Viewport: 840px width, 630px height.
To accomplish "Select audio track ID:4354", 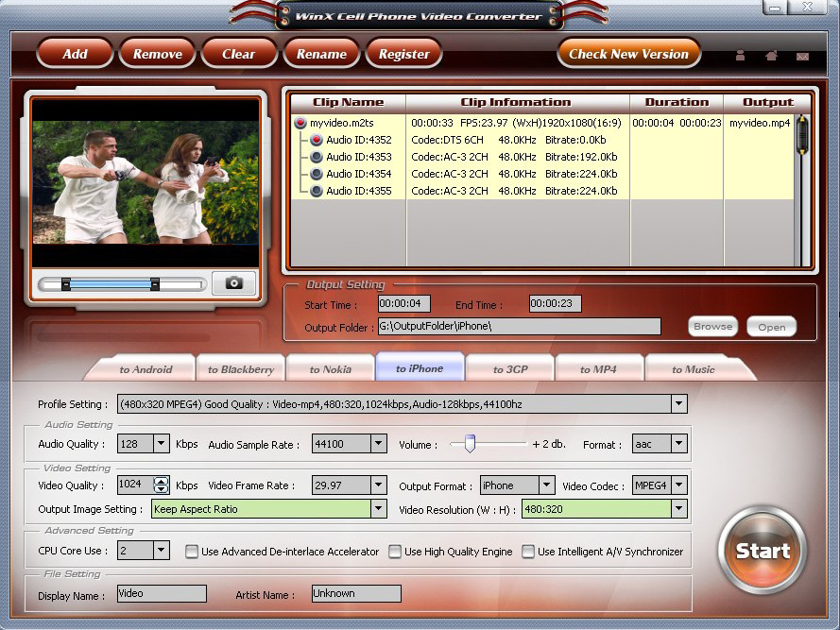I will (x=317, y=174).
